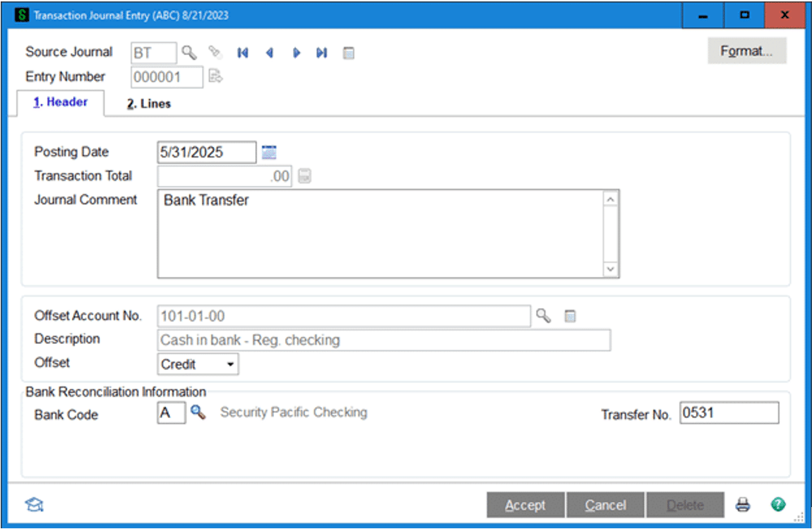Click the Offset Account No. lookup icon
Screen dimensions: 812x529
pos(543,316)
